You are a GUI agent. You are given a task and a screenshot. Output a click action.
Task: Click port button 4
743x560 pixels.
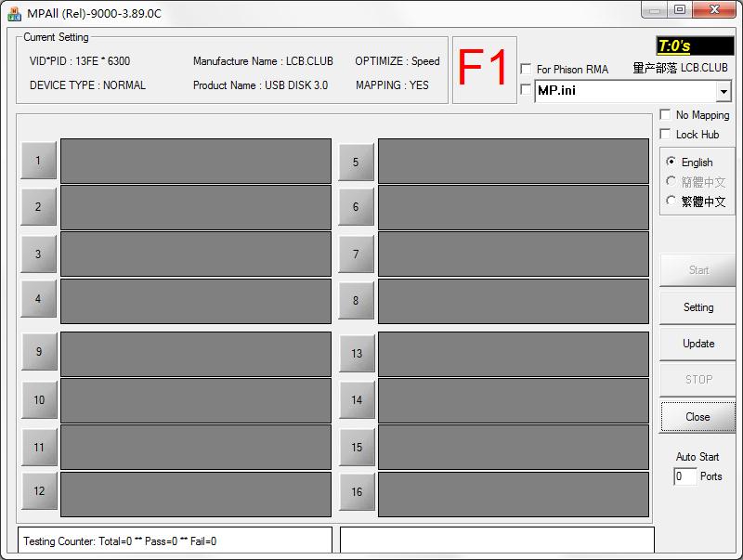[x=38, y=298]
